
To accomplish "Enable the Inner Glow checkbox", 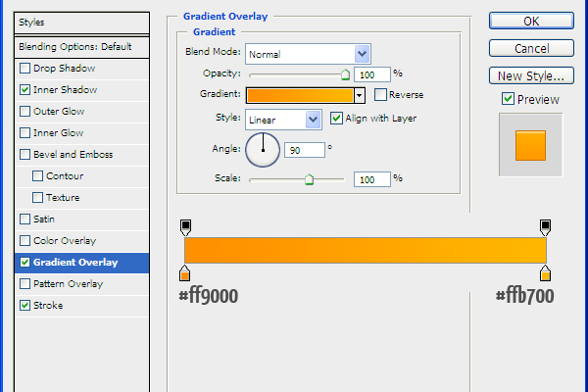I will coord(25,133).
